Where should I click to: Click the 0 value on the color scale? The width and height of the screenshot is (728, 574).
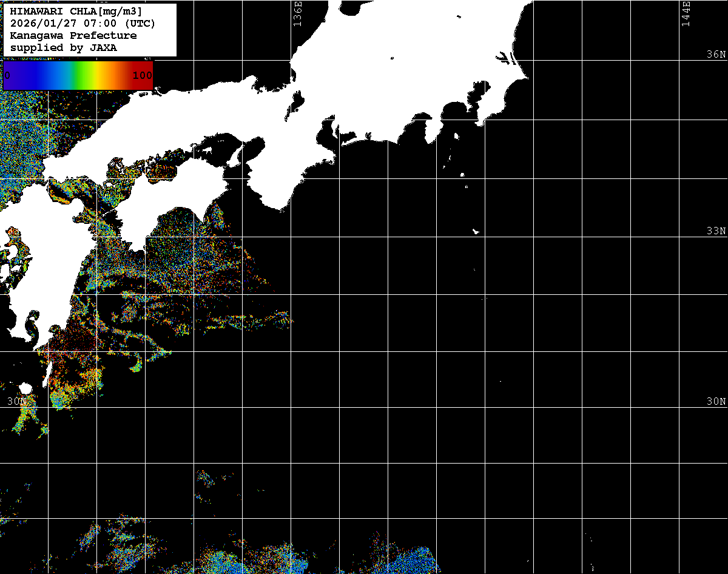7,75
